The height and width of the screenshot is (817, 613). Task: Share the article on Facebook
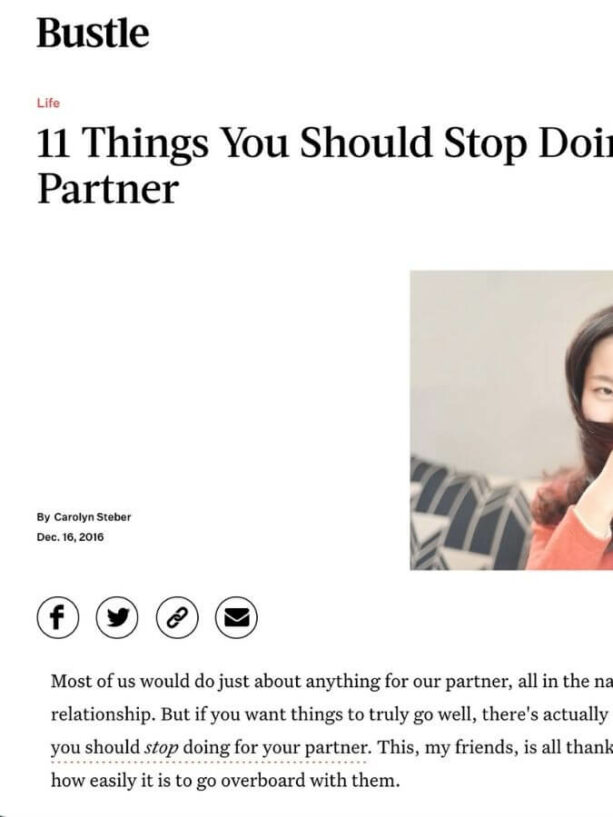tap(57, 617)
